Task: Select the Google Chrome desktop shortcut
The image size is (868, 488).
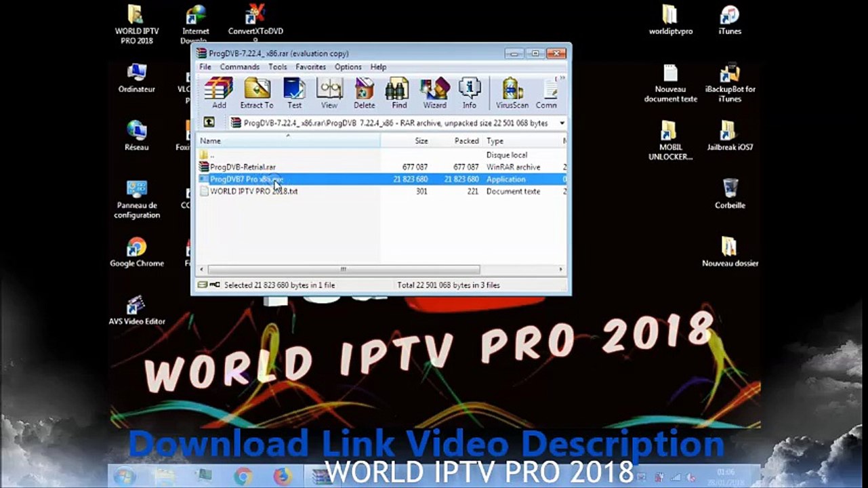Action: (x=137, y=252)
